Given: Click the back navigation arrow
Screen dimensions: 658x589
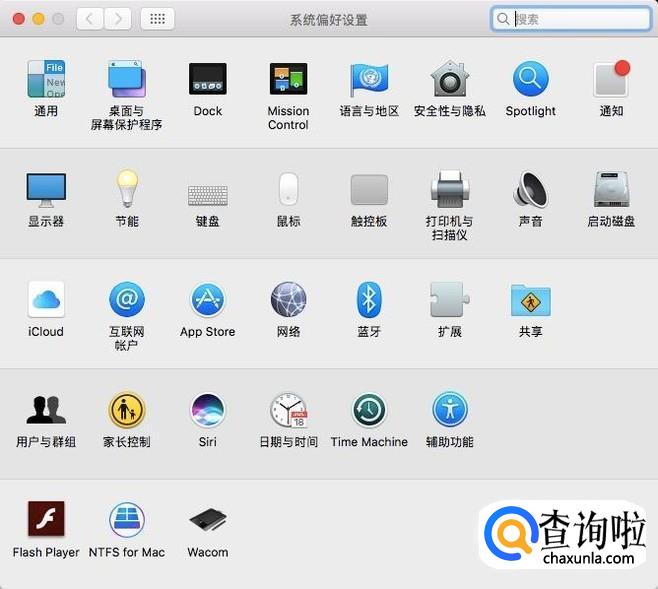Looking at the screenshot, I should click(89, 19).
